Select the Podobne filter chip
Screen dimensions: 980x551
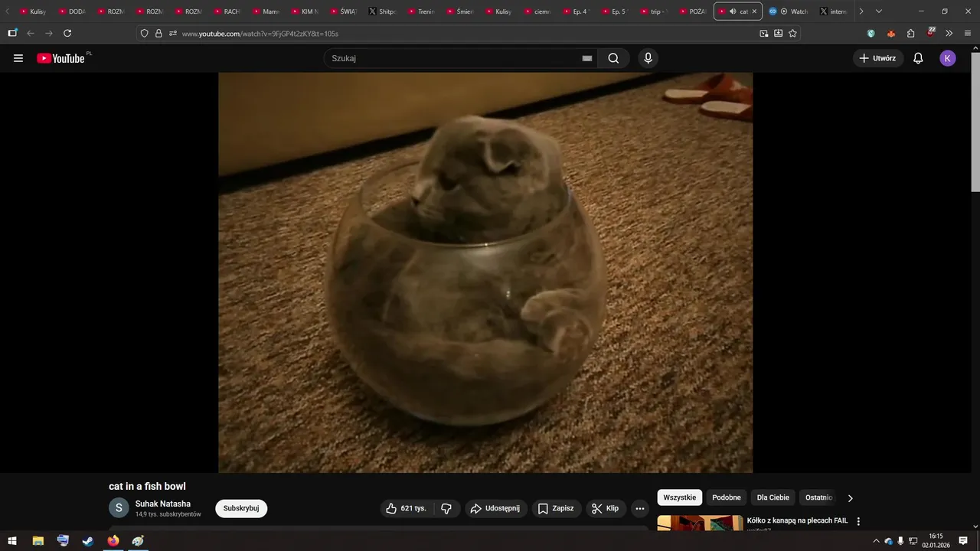click(x=727, y=497)
